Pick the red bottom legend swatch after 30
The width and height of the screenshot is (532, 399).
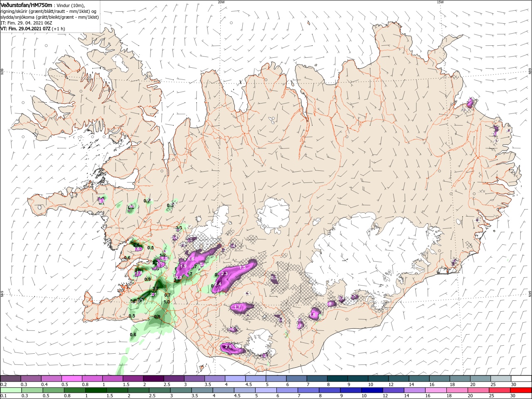(x=522, y=390)
